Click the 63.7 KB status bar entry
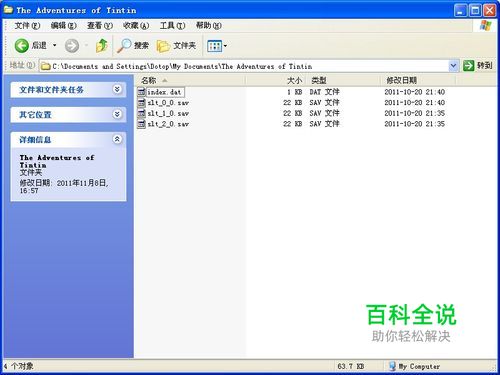 351,366
